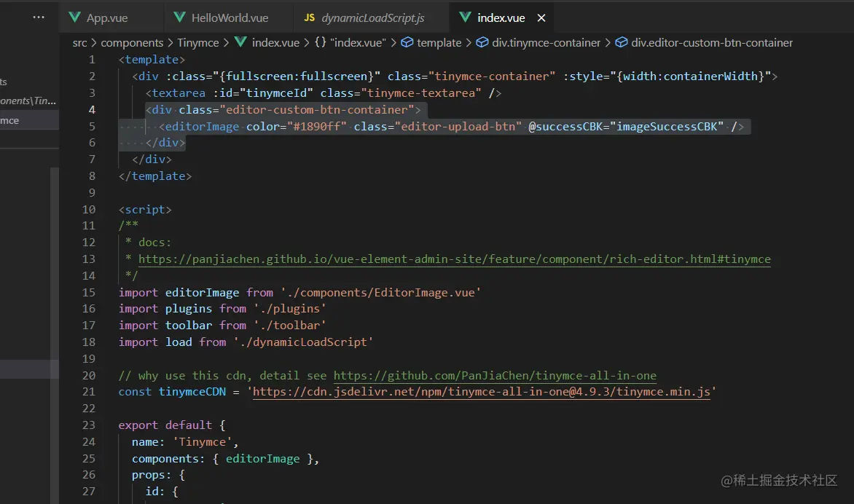Click the closing </template> tag
This screenshot has width=854, height=504.
click(x=155, y=176)
